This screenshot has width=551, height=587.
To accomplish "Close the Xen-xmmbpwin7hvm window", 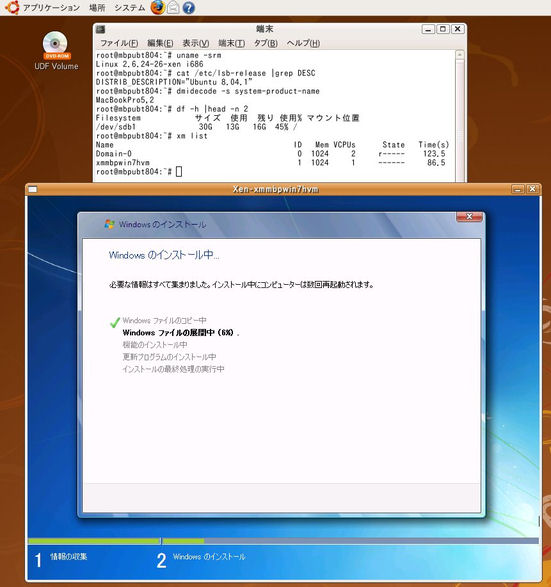I will pyautogui.click(x=532, y=189).
